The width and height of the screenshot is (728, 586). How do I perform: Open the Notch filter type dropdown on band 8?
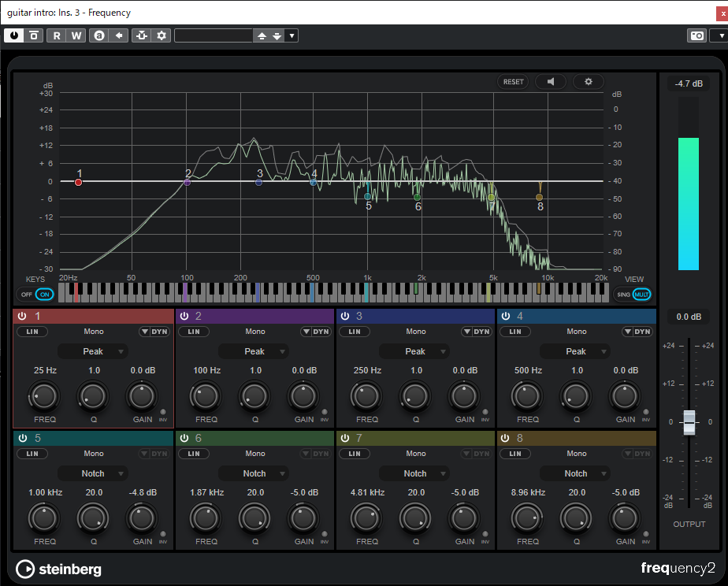(x=576, y=473)
